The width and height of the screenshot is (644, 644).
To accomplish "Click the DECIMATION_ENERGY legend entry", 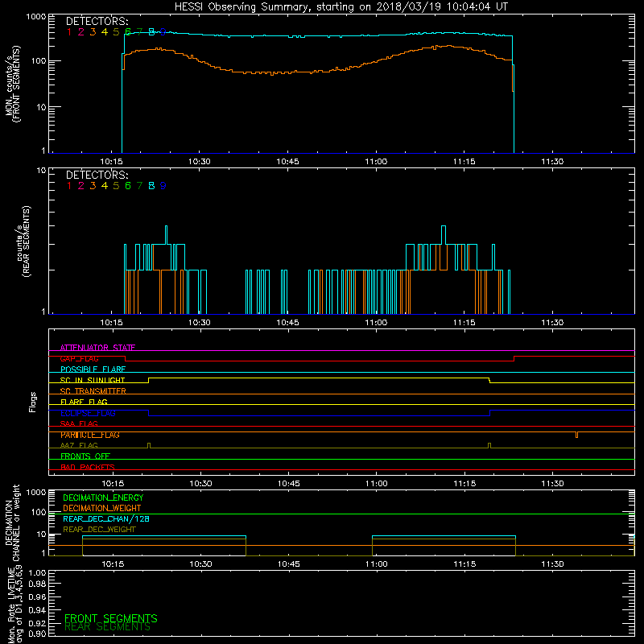I will pos(103,497).
